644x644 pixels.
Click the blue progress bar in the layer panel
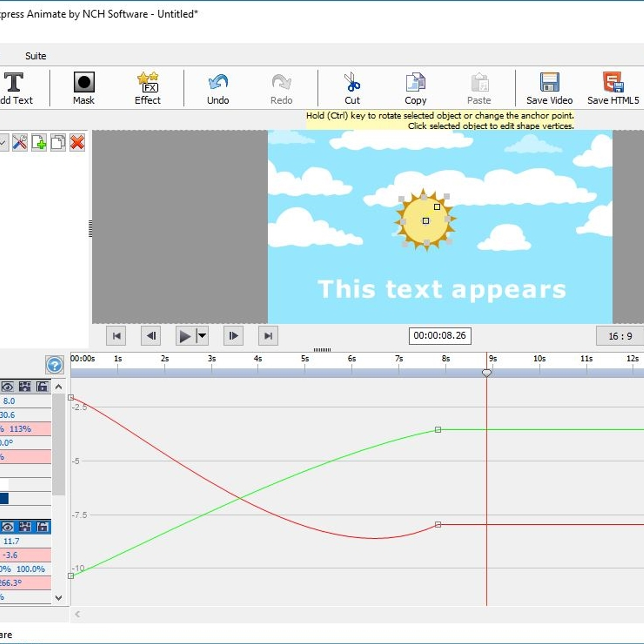pos(4,499)
